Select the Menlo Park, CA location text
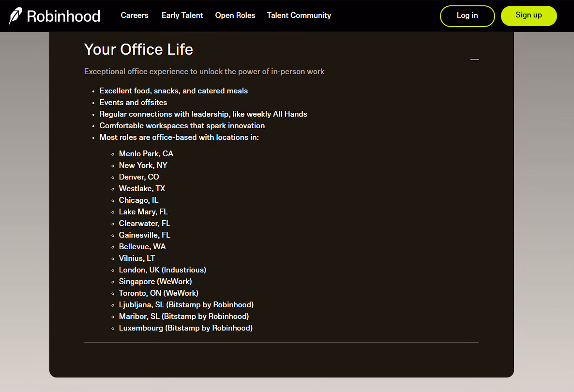This screenshot has height=392, width=574. (146, 154)
